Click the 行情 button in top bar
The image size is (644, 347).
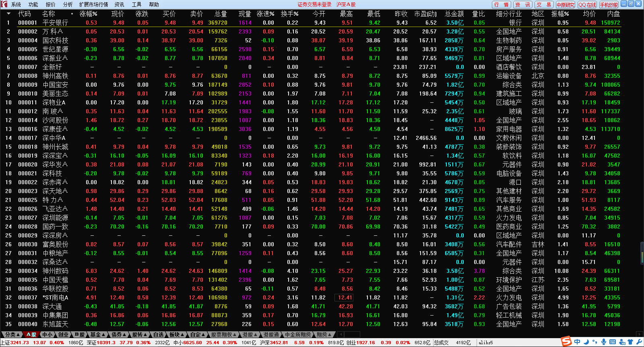(501, 4)
